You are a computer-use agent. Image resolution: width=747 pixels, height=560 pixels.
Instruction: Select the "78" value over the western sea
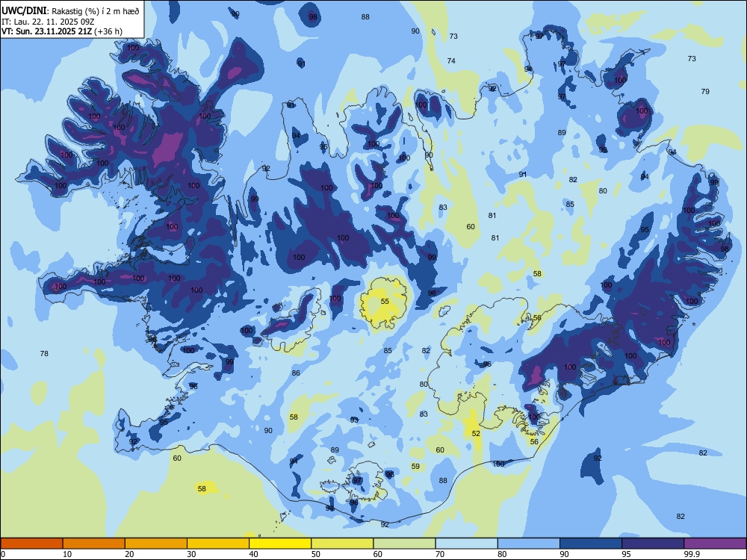pyautogui.click(x=44, y=353)
